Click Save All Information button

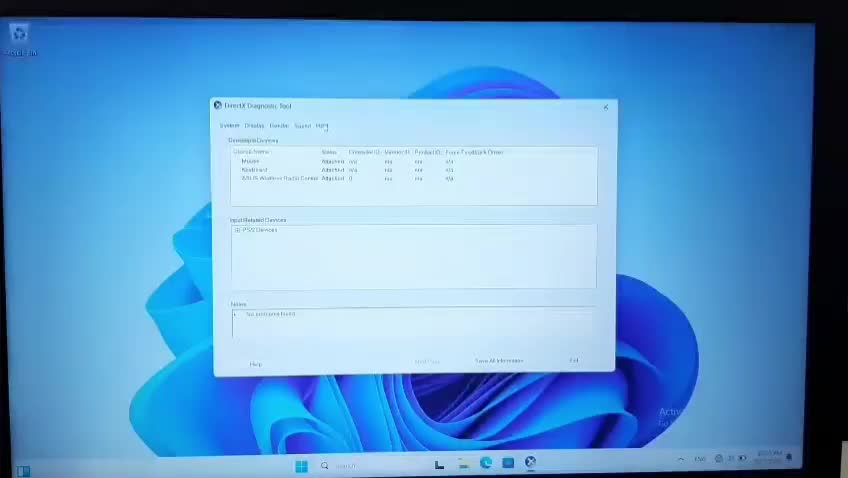click(x=499, y=361)
